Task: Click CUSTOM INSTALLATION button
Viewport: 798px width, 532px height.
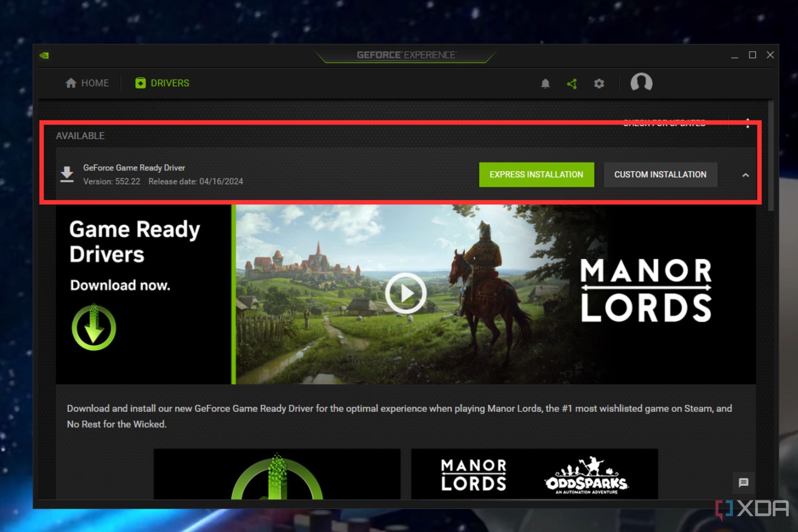Action: [660, 174]
